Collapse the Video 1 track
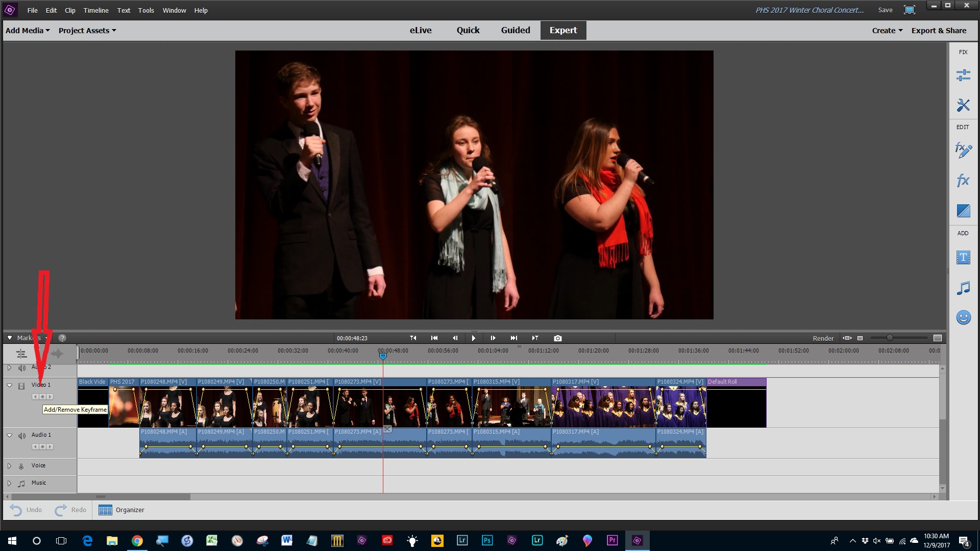 tap(9, 386)
